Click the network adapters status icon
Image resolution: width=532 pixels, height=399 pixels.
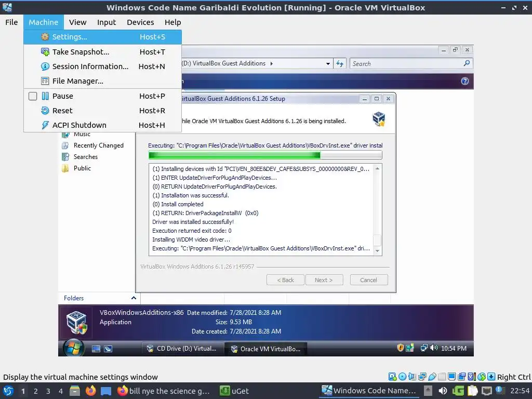[x=422, y=377]
